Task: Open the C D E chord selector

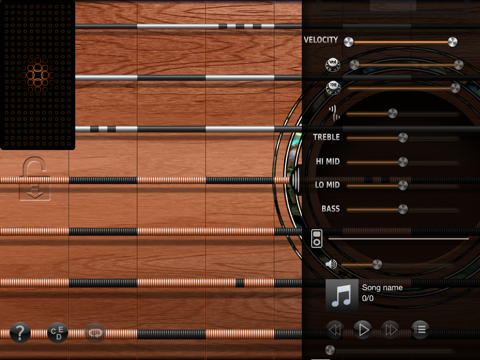Action: (57, 332)
